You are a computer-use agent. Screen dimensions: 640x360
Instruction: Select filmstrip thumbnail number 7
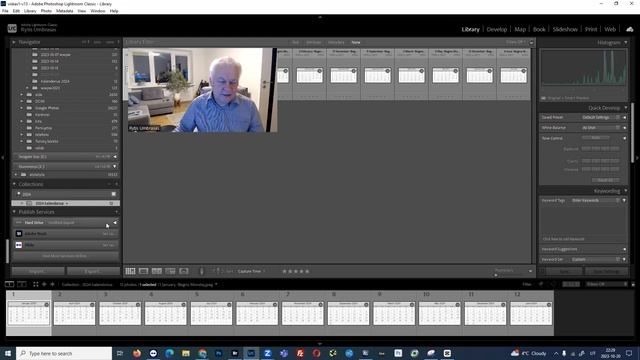(x=302, y=312)
